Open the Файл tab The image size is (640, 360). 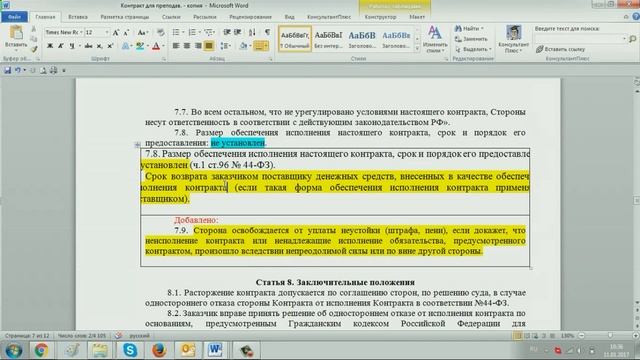click(14, 17)
